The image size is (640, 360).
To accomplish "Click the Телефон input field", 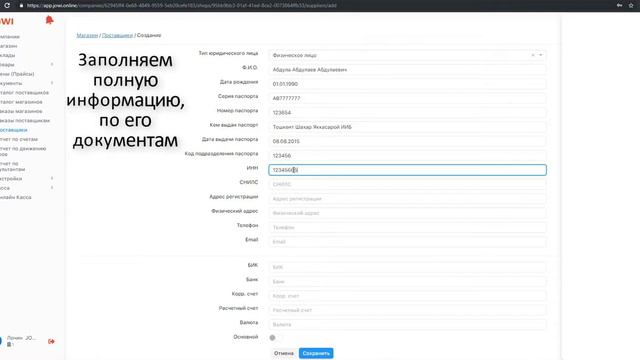I will point(407,227).
